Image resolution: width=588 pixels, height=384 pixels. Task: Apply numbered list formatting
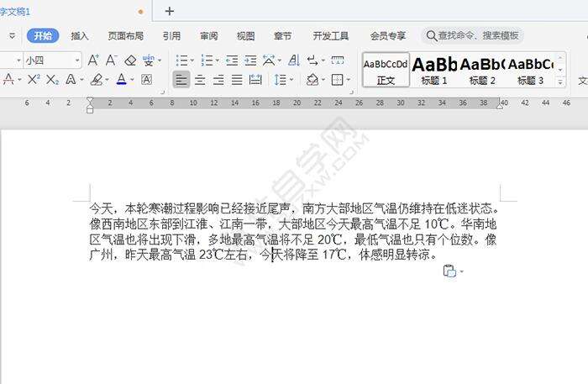[x=207, y=60]
